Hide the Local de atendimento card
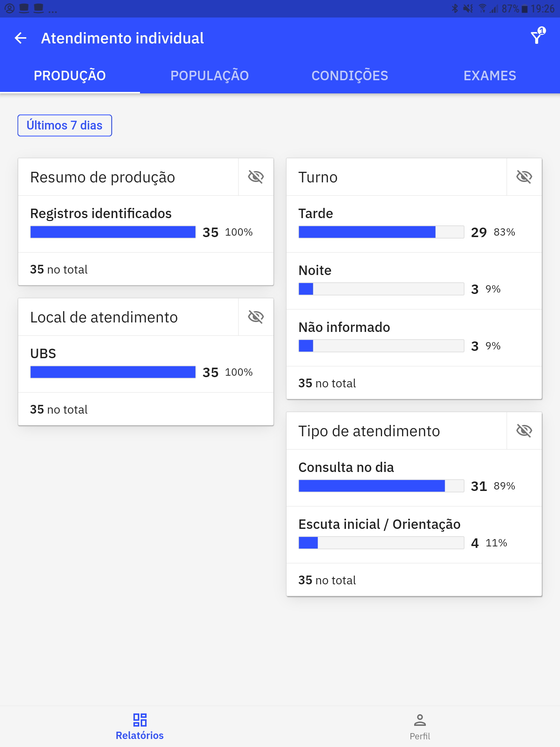Screen dimensions: 560x747 tap(256, 317)
